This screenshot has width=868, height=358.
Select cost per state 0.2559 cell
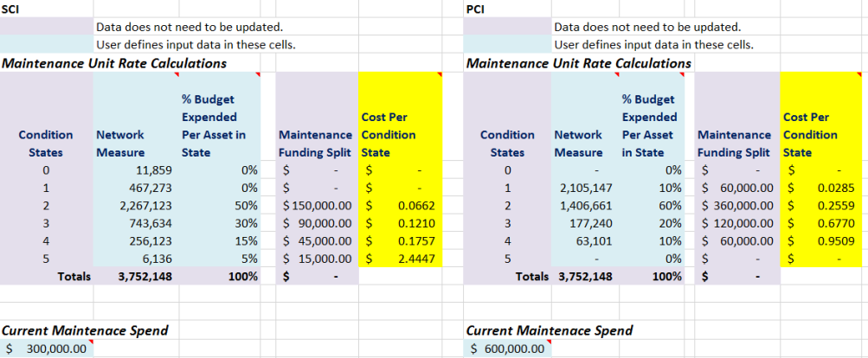pyautogui.click(x=821, y=205)
